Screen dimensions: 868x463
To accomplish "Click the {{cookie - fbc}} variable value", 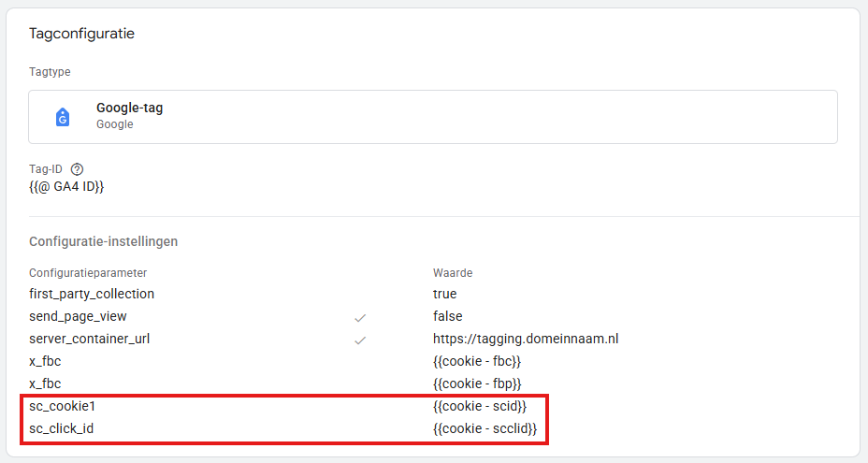I will [x=477, y=361].
